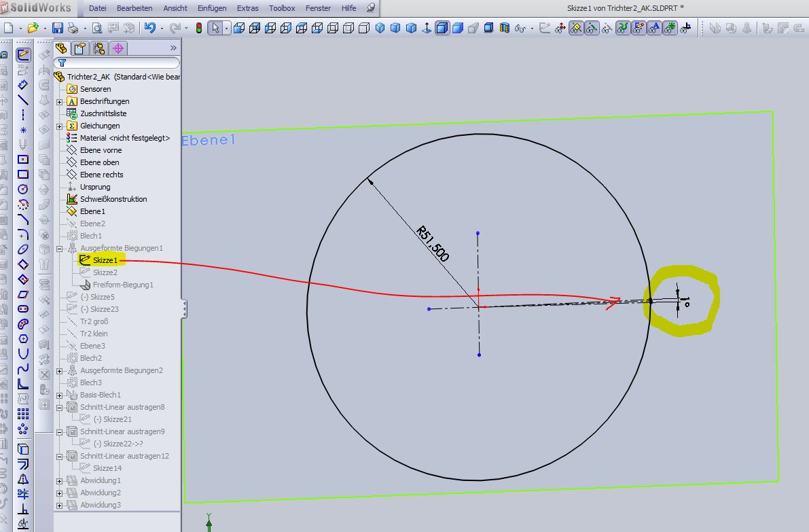Select the Spline sketch tool
809x532 pixels.
click(23, 368)
